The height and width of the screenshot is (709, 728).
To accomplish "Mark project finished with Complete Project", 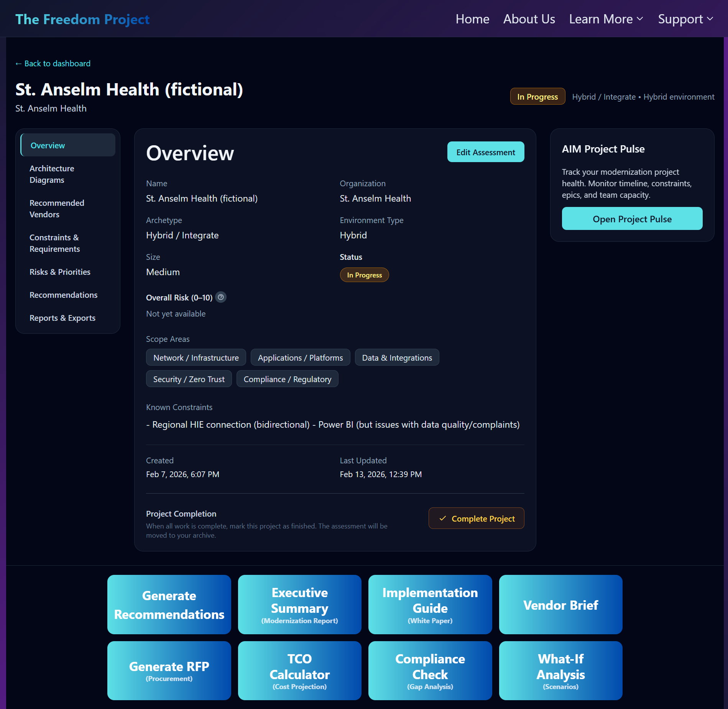I will [476, 518].
